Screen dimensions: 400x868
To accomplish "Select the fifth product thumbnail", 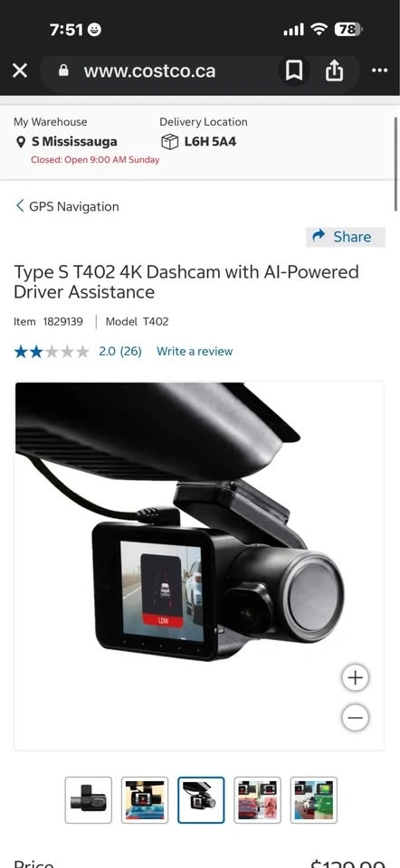I will tap(313, 800).
